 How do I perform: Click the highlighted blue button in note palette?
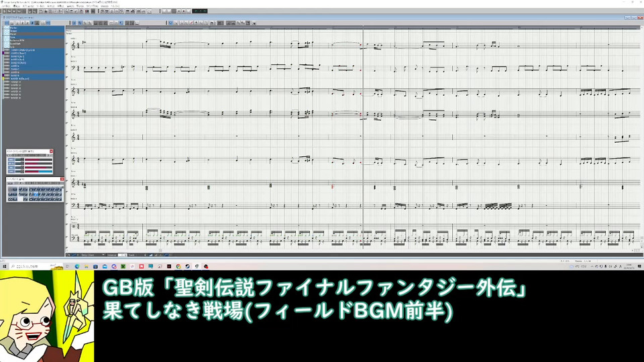pyautogui.click(x=36, y=194)
